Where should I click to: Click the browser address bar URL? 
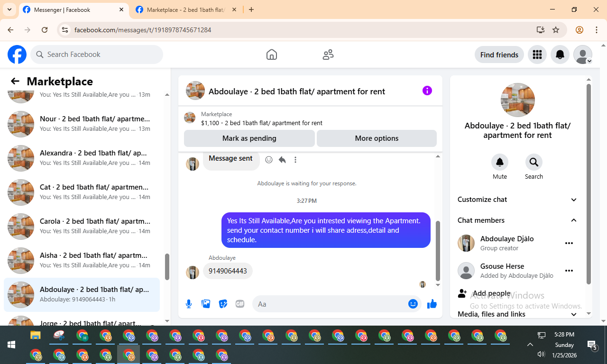(x=143, y=30)
